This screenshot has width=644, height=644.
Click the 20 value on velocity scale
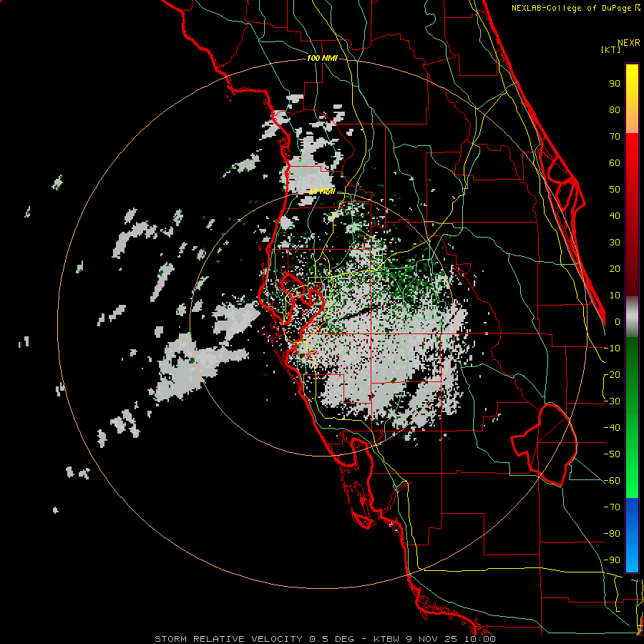[615, 268]
